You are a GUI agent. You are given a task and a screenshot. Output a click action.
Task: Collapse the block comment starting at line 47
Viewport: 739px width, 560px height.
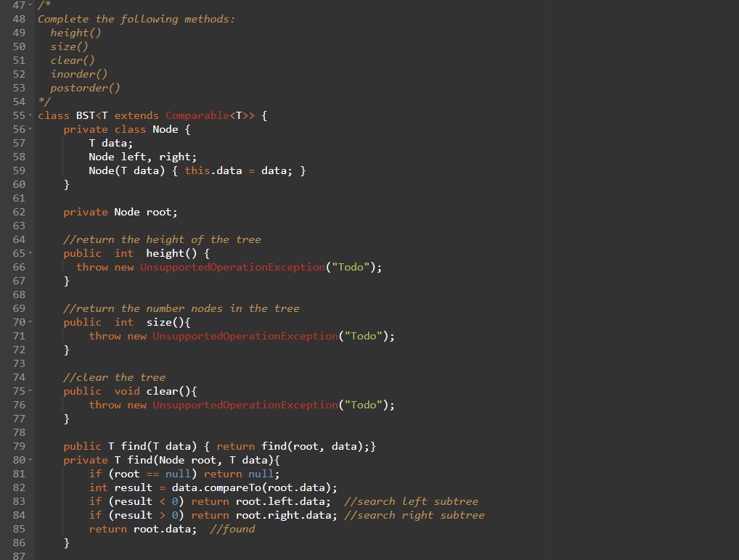click(x=30, y=4)
